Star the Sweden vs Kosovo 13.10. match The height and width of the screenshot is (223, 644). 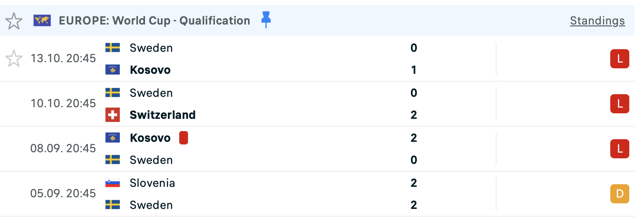[x=14, y=59]
